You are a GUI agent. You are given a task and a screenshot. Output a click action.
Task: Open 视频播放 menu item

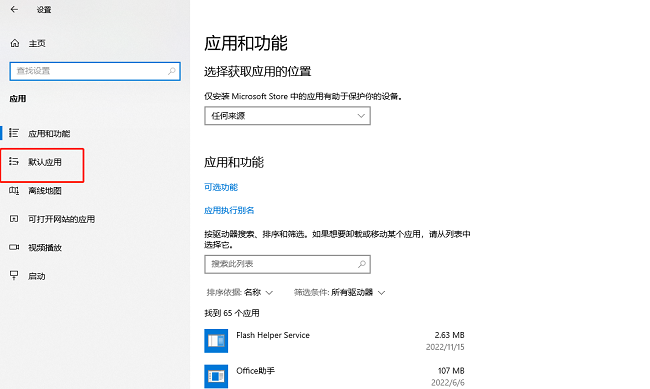click(45, 248)
